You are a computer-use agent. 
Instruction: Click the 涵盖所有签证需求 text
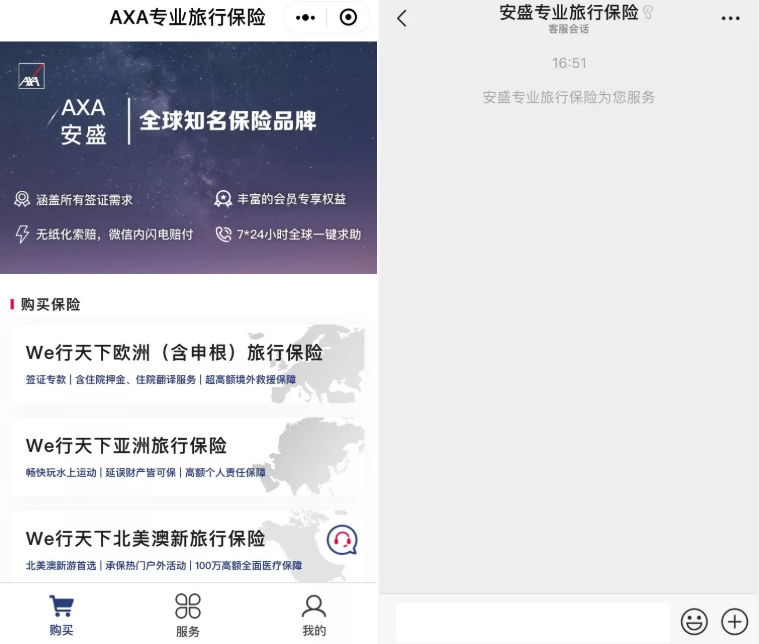point(84,199)
